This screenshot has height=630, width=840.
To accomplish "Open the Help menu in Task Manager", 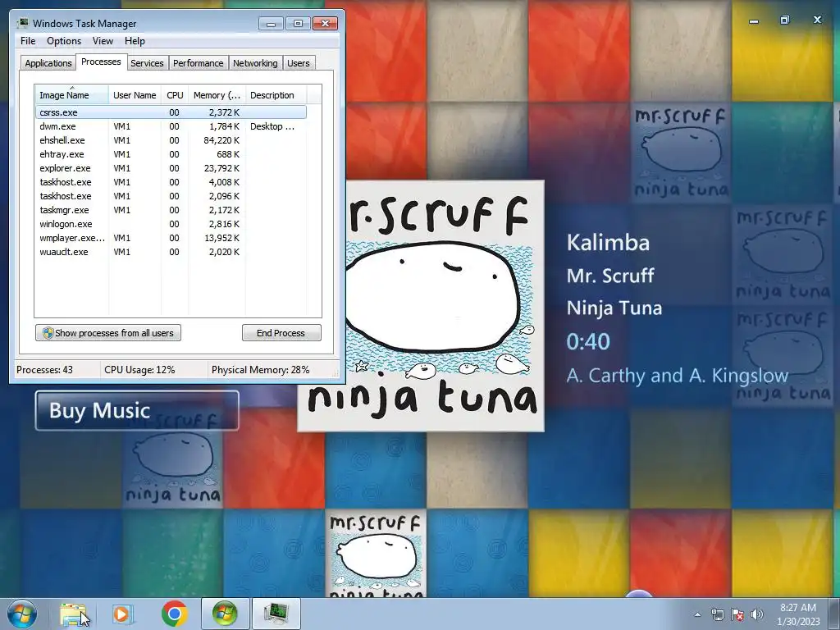I will click(x=135, y=41).
